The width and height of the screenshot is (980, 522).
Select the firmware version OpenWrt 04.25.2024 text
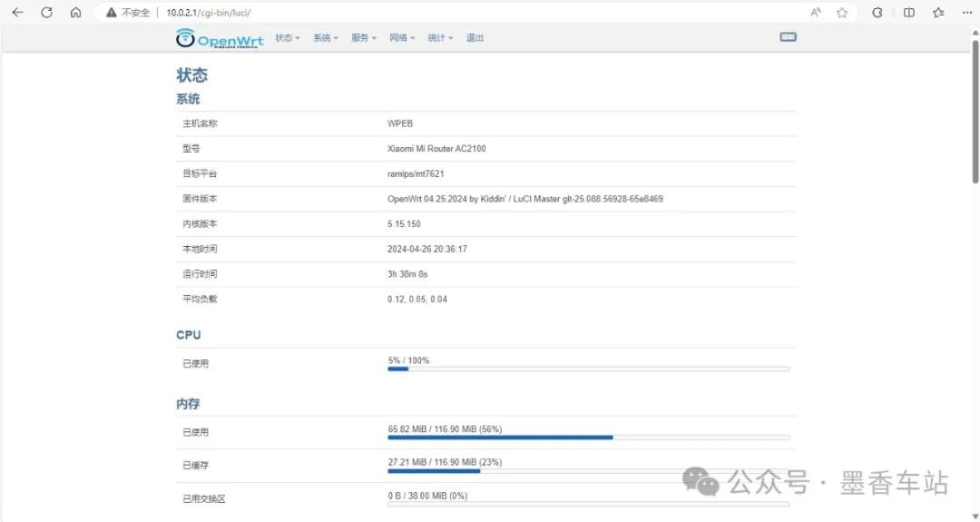[x=525, y=199]
